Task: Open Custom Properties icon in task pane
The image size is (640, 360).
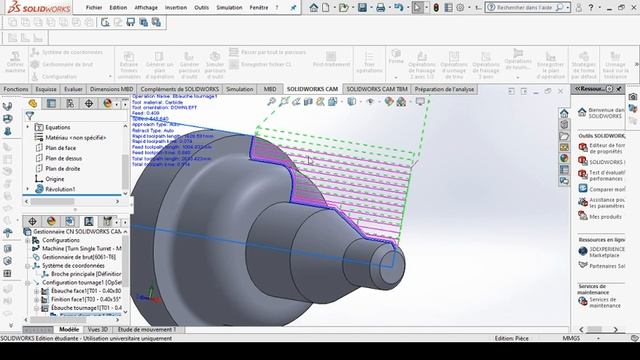Action: coord(564,169)
